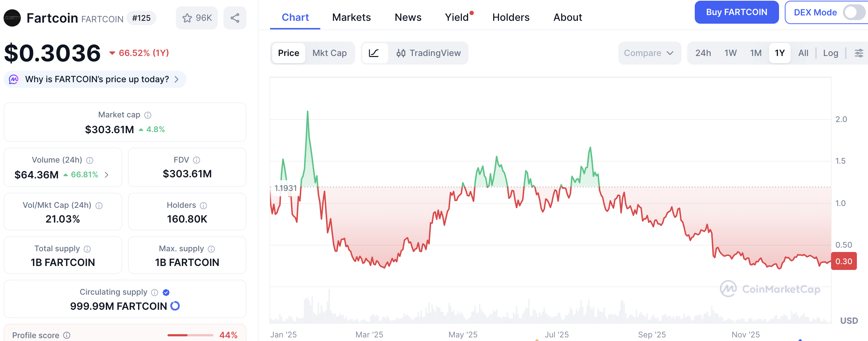868x341 pixels.
Task: Click the Max. supply info icon
Action: [x=211, y=249]
